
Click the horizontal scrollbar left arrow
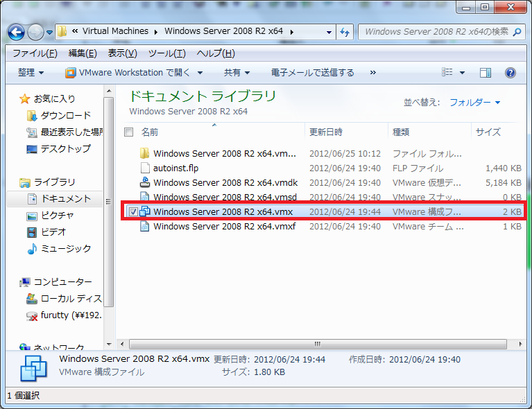122,344
